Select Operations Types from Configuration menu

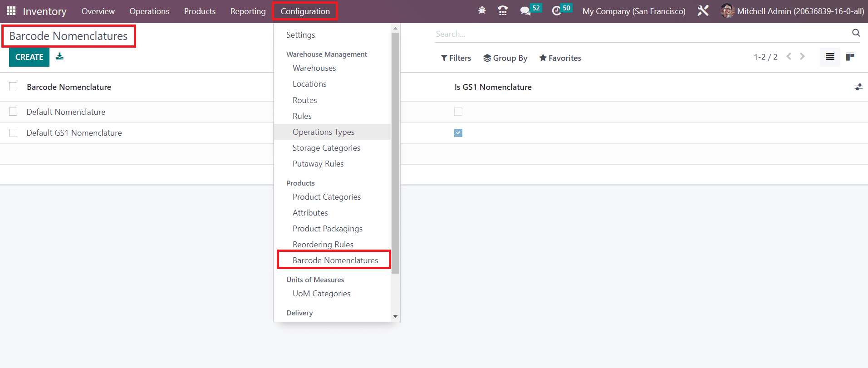pos(323,132)
